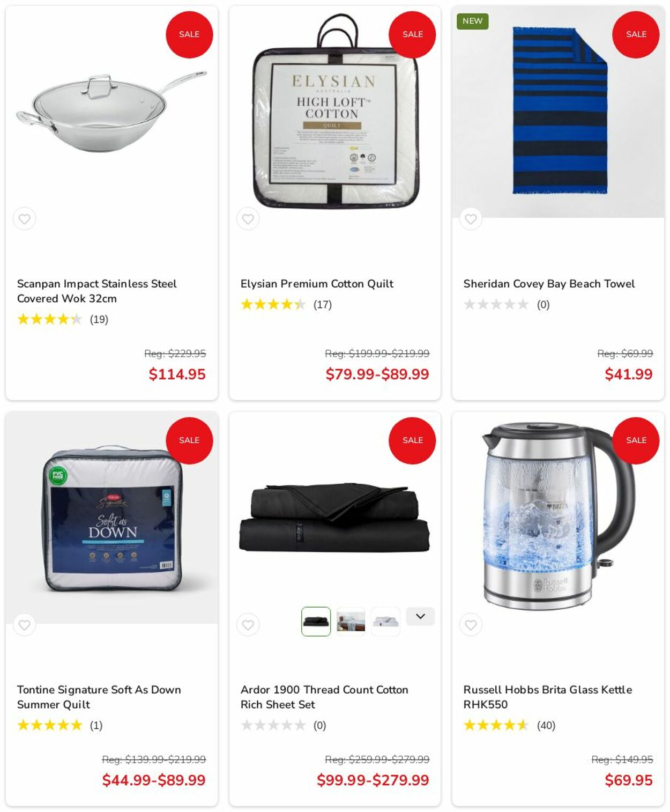Favorite the Russell Hobbs kettle heart icon
Image resolution: width=670 pixels, height=812 pixels.
(x=471, y=625)
